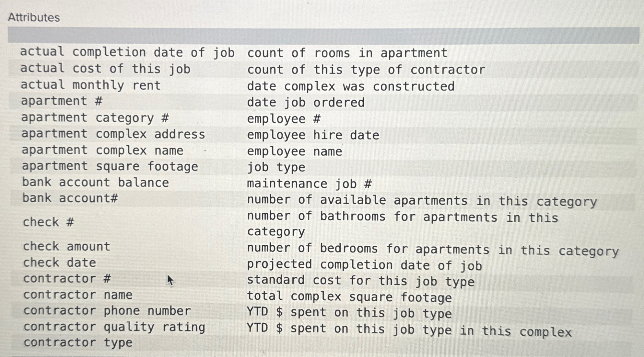Select 'actual completion date of job' attribute
This screenshot has width=644, height=357.
point(127,52)
